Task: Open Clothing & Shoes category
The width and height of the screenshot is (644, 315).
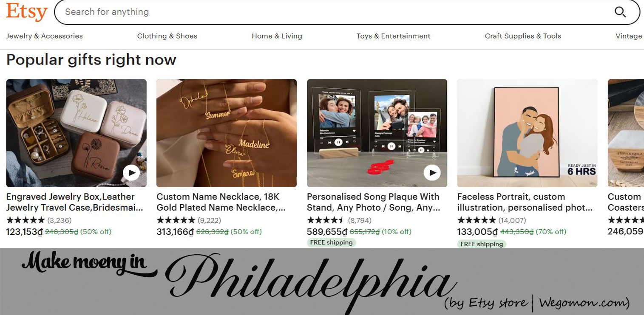Action: 167,36
